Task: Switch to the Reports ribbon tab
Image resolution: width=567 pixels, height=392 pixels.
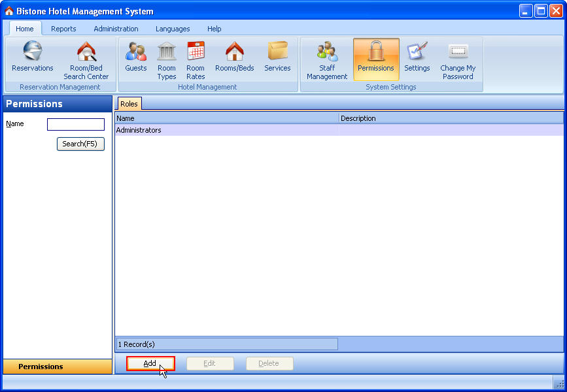Action: [63, 29]
